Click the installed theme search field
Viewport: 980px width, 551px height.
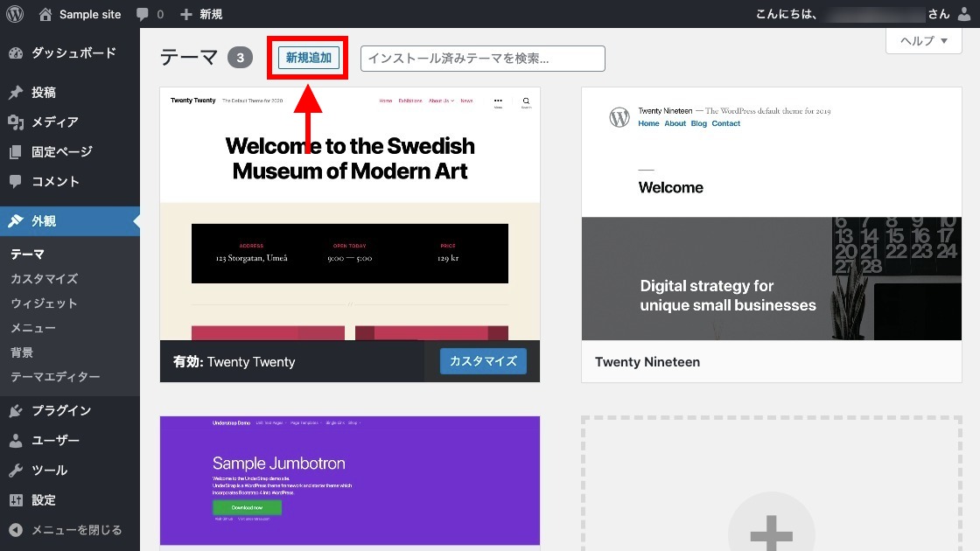tap(483, 58)
